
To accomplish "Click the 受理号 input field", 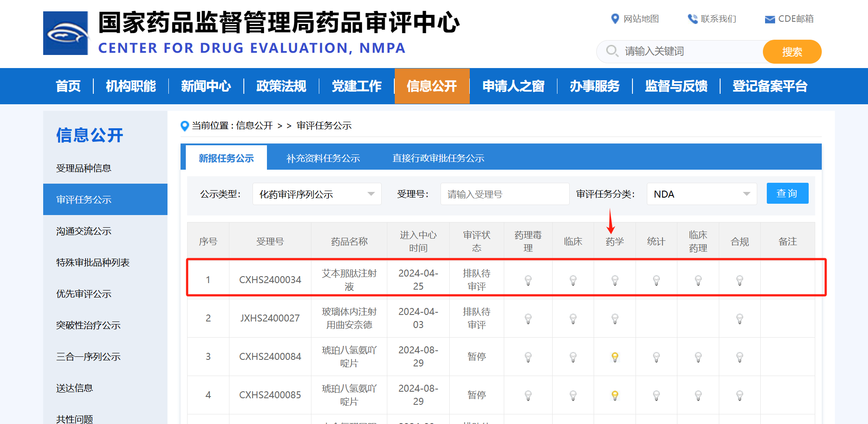I will [x=505, y=194].
